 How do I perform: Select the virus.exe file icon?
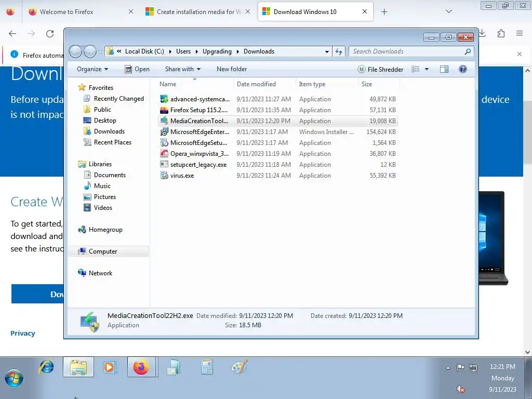pos(164,176)
